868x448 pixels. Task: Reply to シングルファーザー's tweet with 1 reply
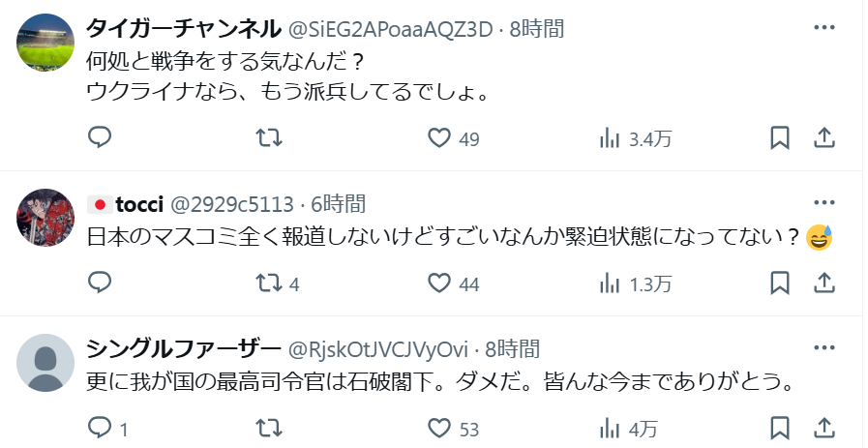[x=108, y=429]
